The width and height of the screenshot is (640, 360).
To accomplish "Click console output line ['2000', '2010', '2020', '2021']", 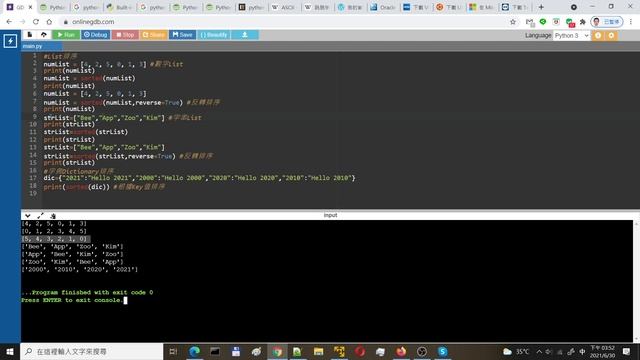I will 79,269.
